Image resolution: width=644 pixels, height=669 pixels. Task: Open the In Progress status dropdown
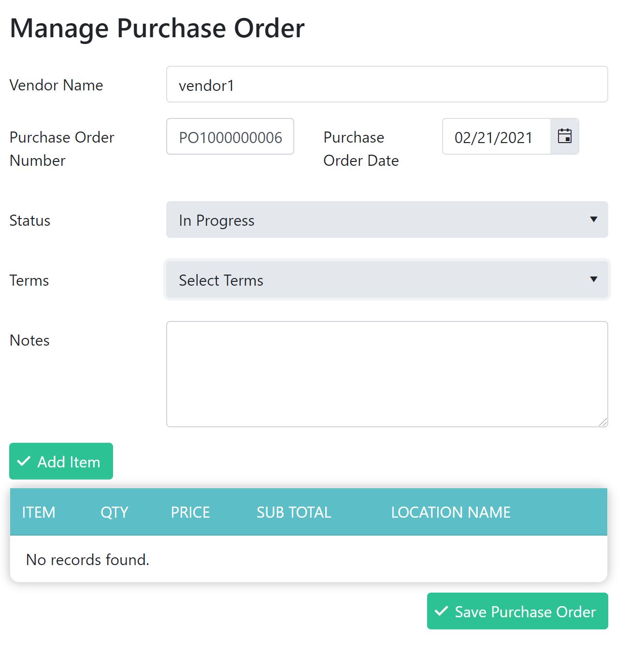tap(386, 220)
